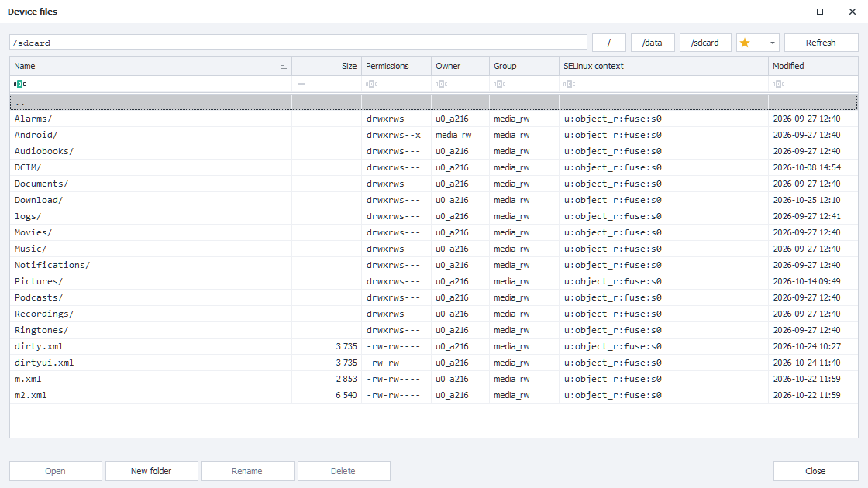Click the 6 540 size of m2.xml
Viewport: 868px width, 488px height.
(x=346, y=395)
